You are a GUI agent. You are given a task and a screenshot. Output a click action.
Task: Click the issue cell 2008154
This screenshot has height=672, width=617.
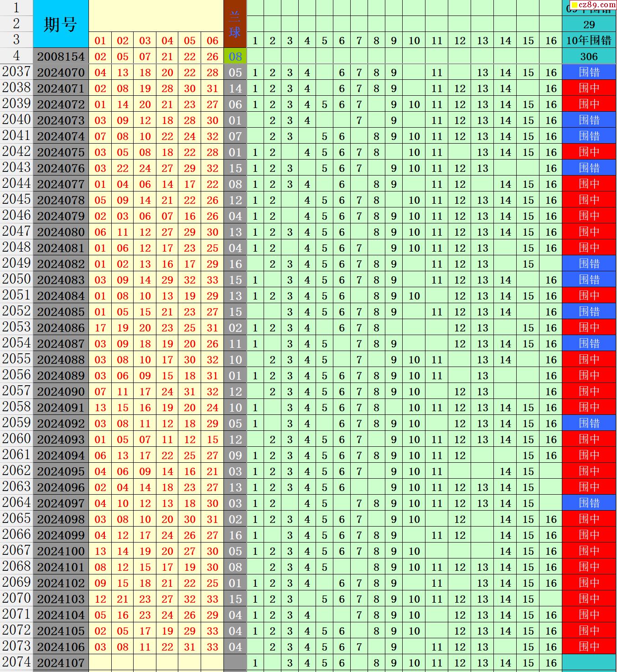(61, 57)
